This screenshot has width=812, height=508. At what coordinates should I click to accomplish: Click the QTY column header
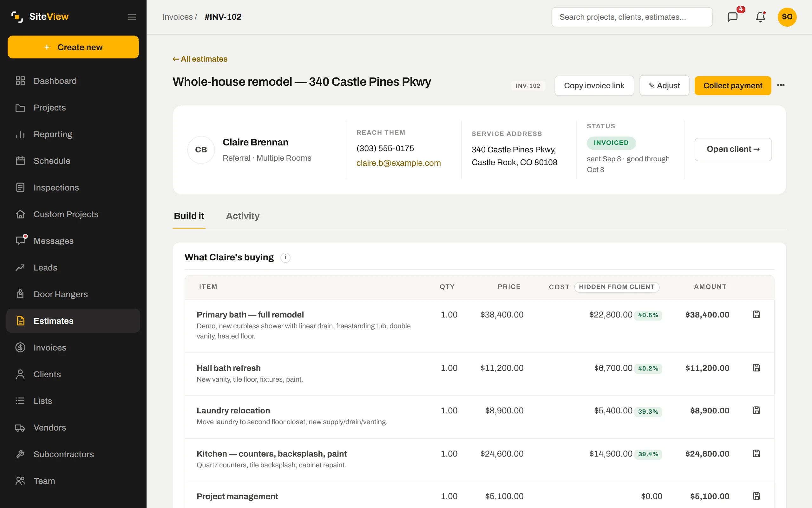coord(447,287)
